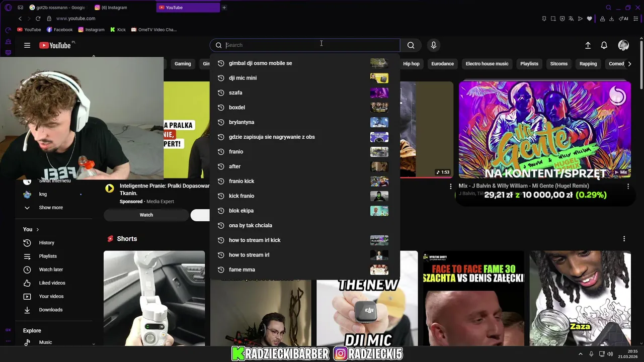Open Facebook bookmark in bookmarks bar

coord(59,30)
